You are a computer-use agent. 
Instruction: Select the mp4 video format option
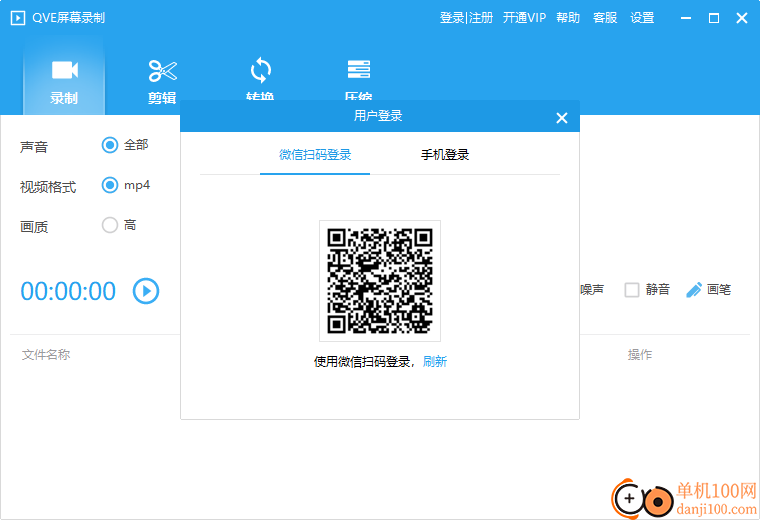click(110, 185)
